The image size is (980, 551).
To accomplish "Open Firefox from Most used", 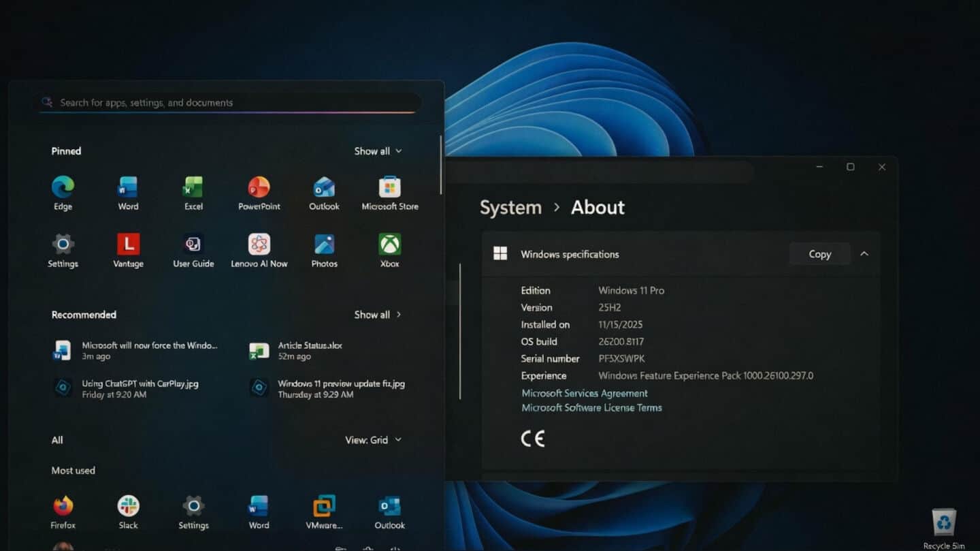I will click(x=63, y=512).
